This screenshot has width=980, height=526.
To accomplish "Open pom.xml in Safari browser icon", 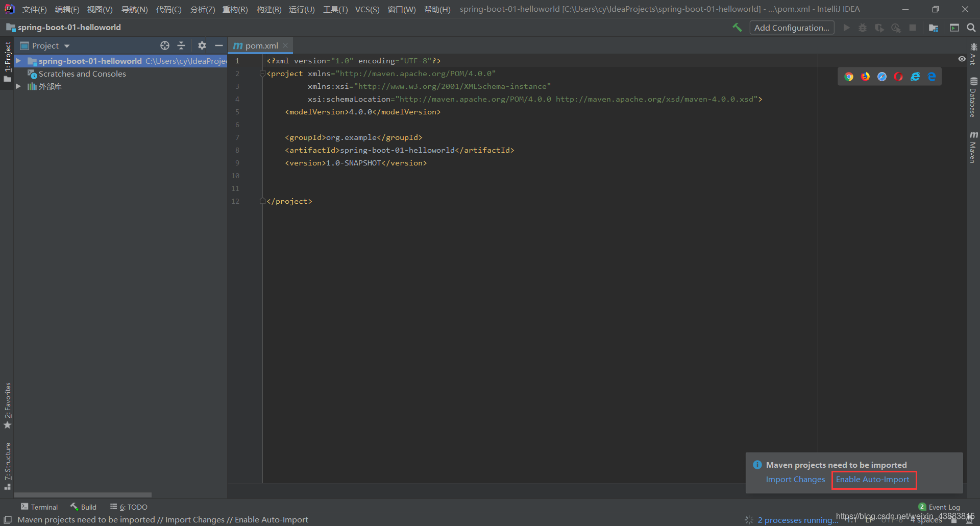I will click(x=882, y=77).
